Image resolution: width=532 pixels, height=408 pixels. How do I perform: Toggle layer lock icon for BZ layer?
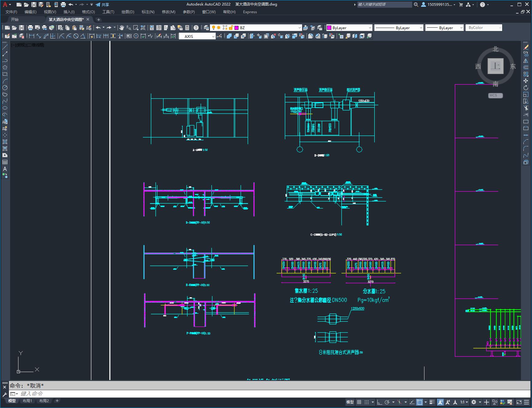[x=231, y=28]
